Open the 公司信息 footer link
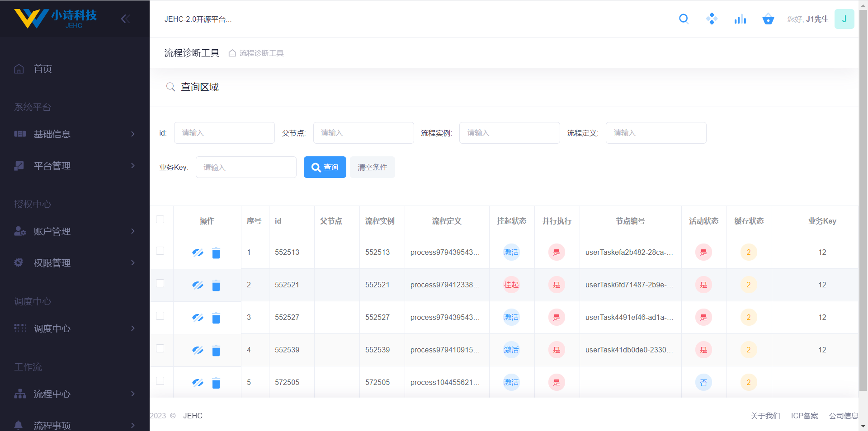 (844, 416)
